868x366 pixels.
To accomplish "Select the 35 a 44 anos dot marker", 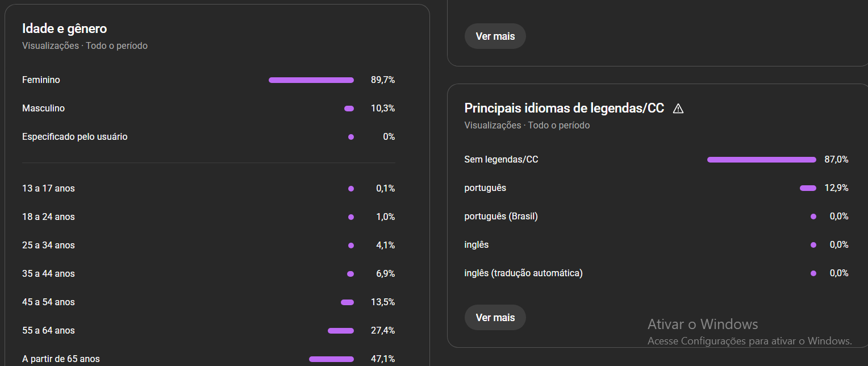I will pyautogui.click(x=350, y=274).
